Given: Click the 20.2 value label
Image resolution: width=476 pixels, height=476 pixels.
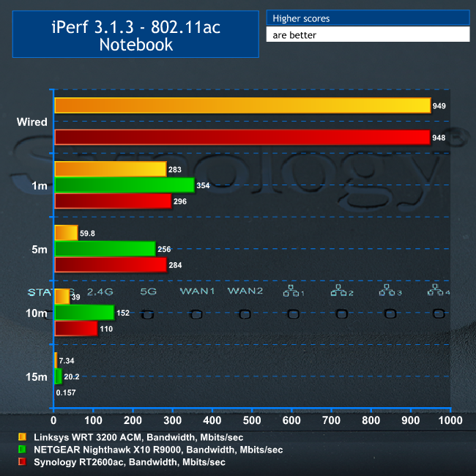Looking at the screenshot, I should (72, 376).
